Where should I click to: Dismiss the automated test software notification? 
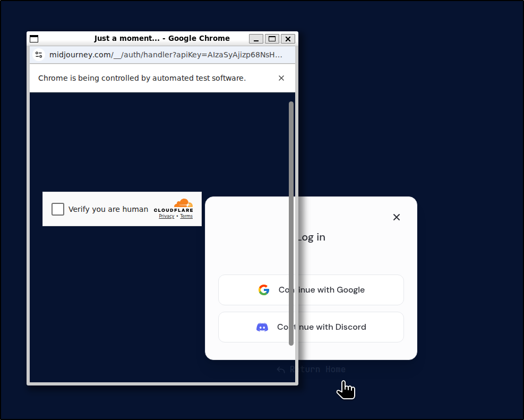click(x=281, y=78)
